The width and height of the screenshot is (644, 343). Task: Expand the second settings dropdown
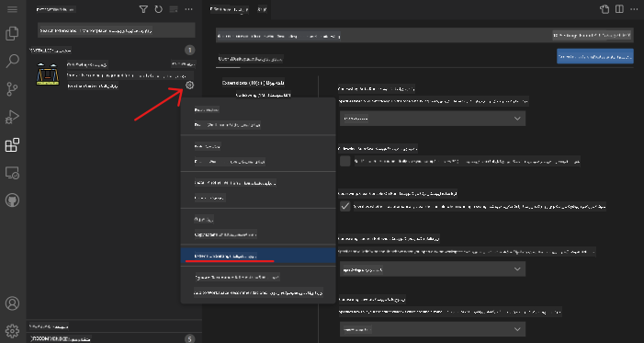433,269
